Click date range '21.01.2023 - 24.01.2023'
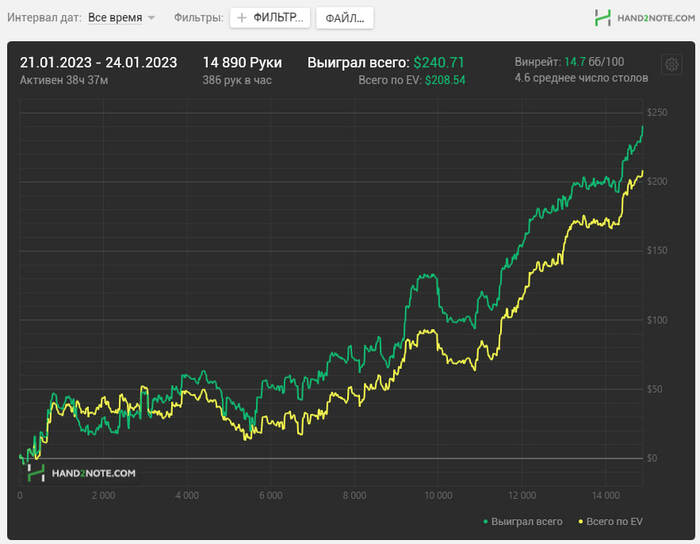The width and height of the screenshot is (700, 544). (x=98, y=62)
